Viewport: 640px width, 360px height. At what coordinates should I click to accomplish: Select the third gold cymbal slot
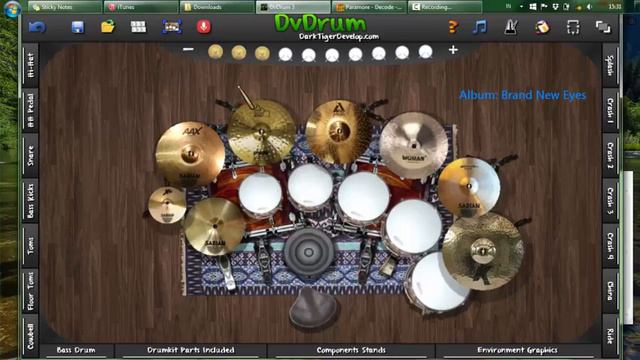(x=262, y=53)
